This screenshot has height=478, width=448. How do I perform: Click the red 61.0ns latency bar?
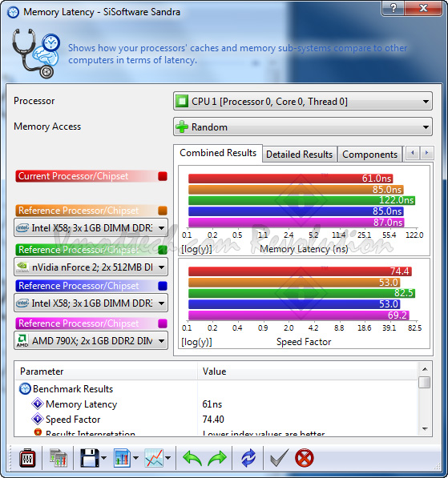point(291,179)
